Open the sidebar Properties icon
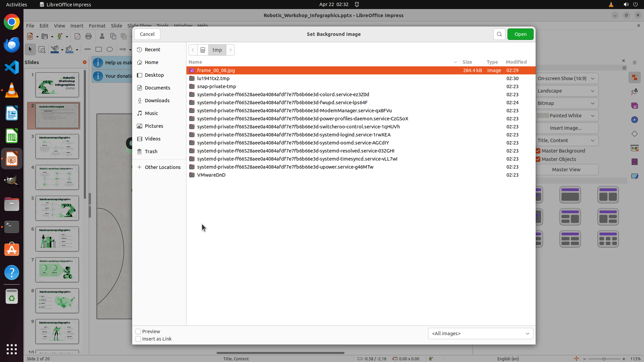Screen dimensions: 644x362 [x=634, y=78]
